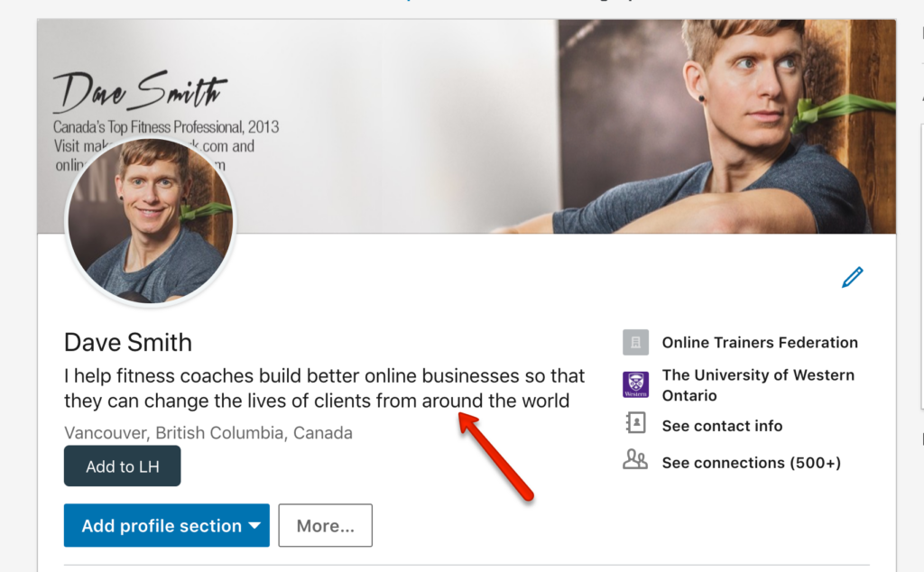This screenshot has height=572, width=924.
Task: Click the More... button
Action: [325, 525]
